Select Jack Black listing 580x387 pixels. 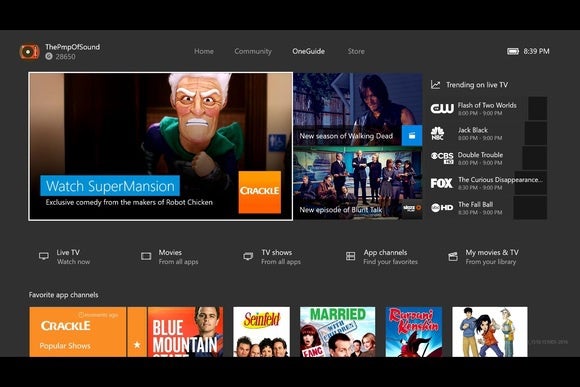point(488,133)
